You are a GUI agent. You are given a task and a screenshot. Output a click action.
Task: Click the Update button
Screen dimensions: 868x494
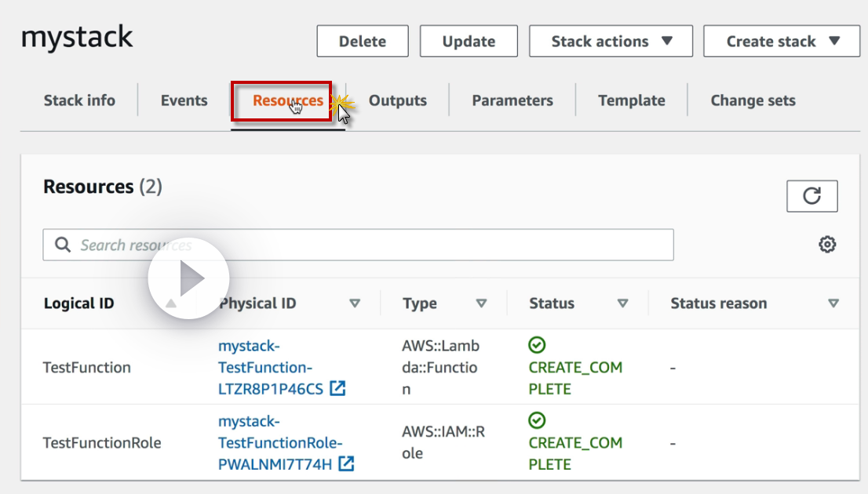coord(469,42)
